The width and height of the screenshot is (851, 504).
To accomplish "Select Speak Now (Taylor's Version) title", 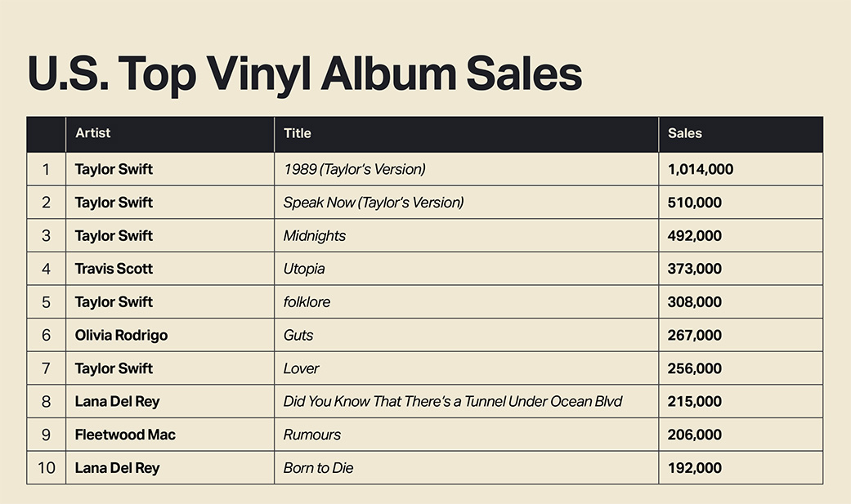I will pyautogui.click(x=374, y=203).
